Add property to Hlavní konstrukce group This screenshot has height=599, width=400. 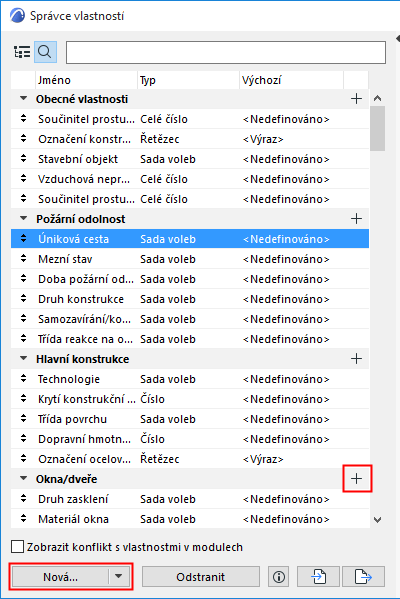coord(356,359)
